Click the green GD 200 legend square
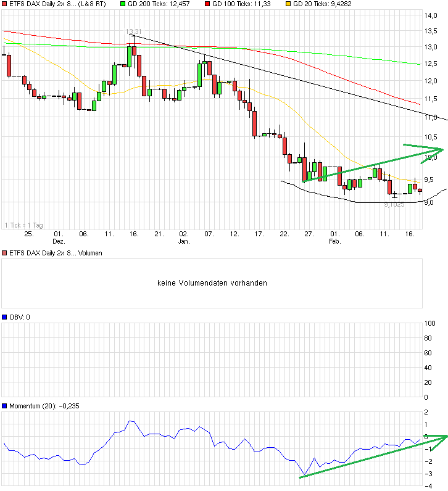The width and height of the screenshot is (448, 491). pyautogui.click(x=122, y=4)
